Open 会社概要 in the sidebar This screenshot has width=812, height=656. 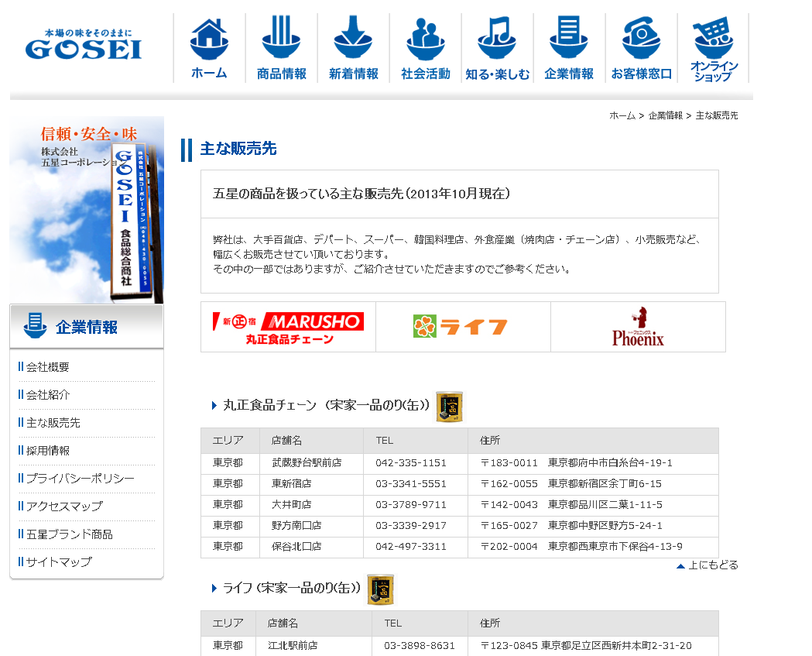(47, 367)
